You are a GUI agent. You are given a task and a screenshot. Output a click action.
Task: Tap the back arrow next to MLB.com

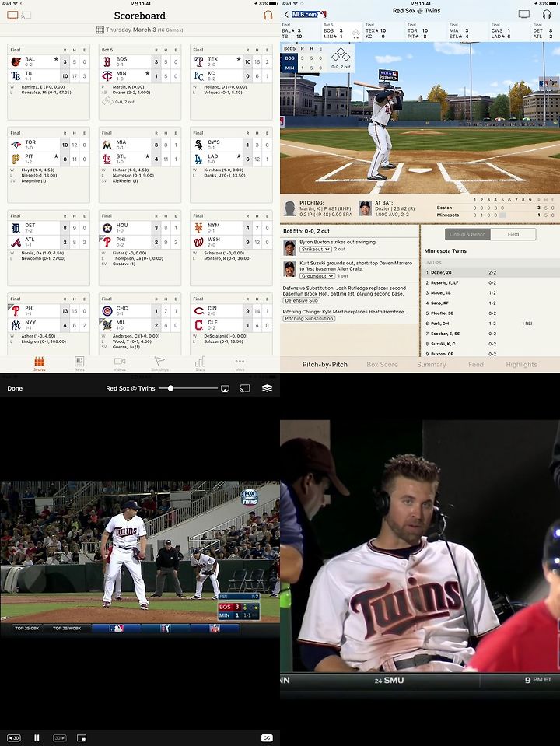(x=286, y=14)
